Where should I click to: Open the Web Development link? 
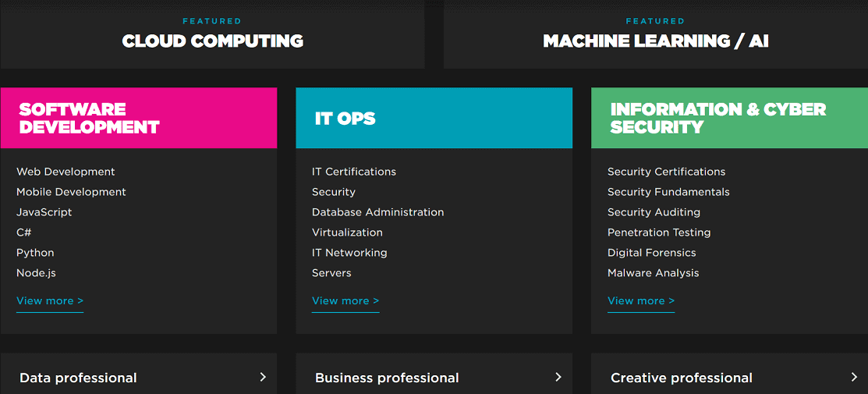tap(66, 172)
